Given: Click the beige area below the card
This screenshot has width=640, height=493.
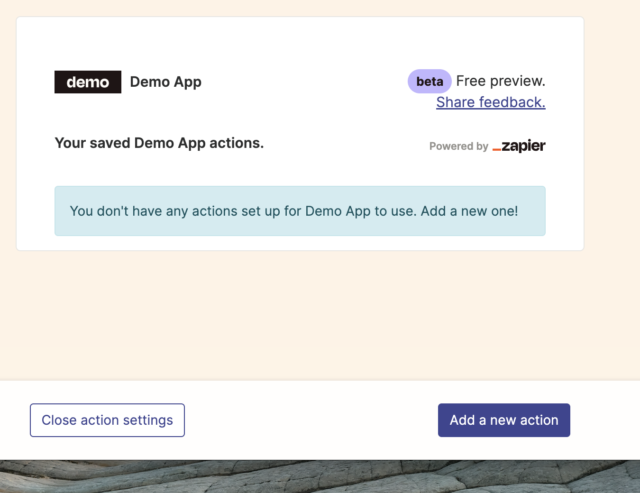Looking at the screenshot, I should coord(300,314).
